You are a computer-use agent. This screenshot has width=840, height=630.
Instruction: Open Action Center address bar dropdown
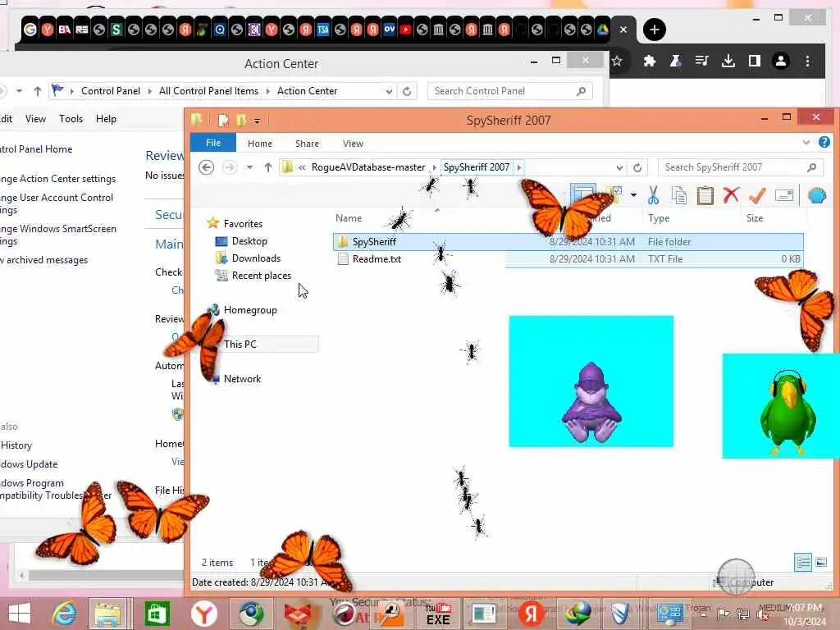[x=389, y=92]
